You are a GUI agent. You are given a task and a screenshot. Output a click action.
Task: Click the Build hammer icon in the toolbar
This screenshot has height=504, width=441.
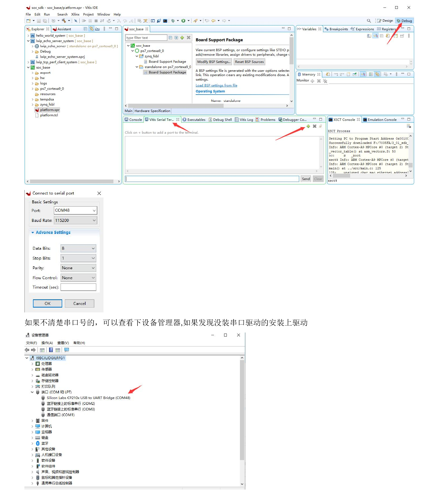click(x=64, y=21)
